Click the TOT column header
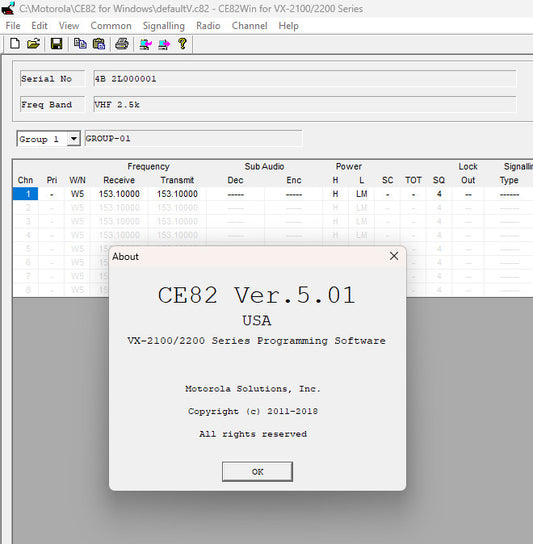 tap(413, 180)
